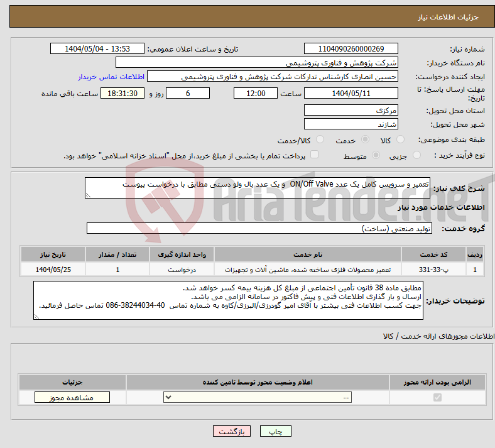Screen dimensions: 495x448
Task: Click the واحد اندازه گیری column header
Action: coord(182,254)
